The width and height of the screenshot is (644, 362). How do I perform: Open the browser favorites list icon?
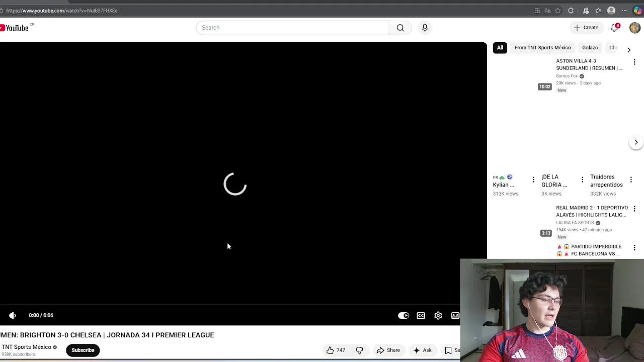(598, 11)
